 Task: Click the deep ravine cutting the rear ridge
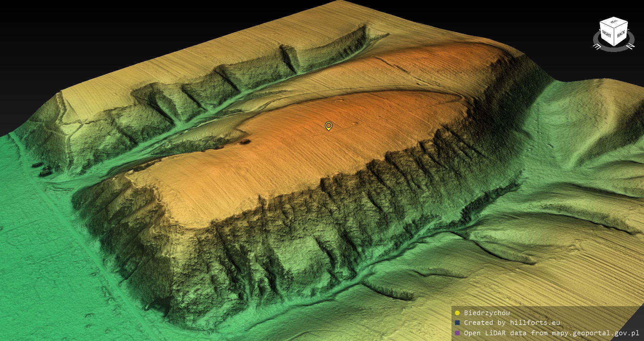(288, 59)
